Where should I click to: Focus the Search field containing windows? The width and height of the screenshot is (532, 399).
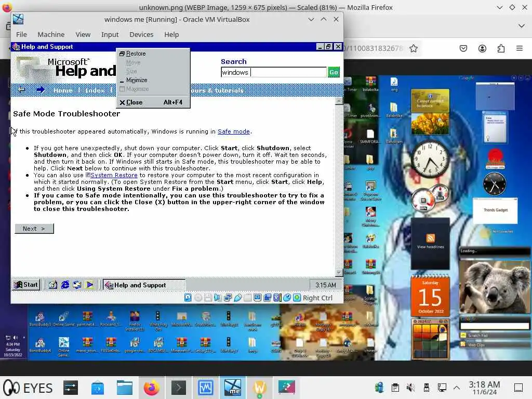273,72
